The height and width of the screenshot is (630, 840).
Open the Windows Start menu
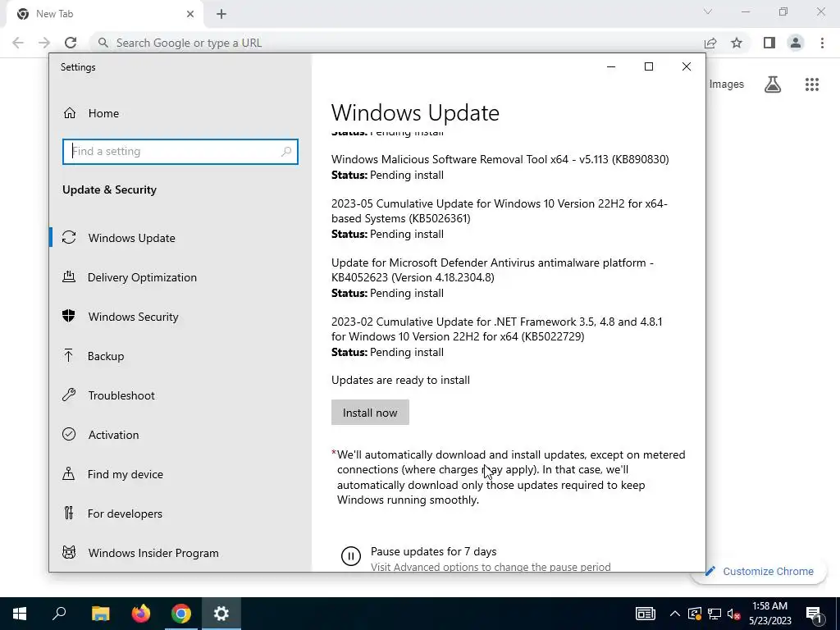click(x=20, y=614)
